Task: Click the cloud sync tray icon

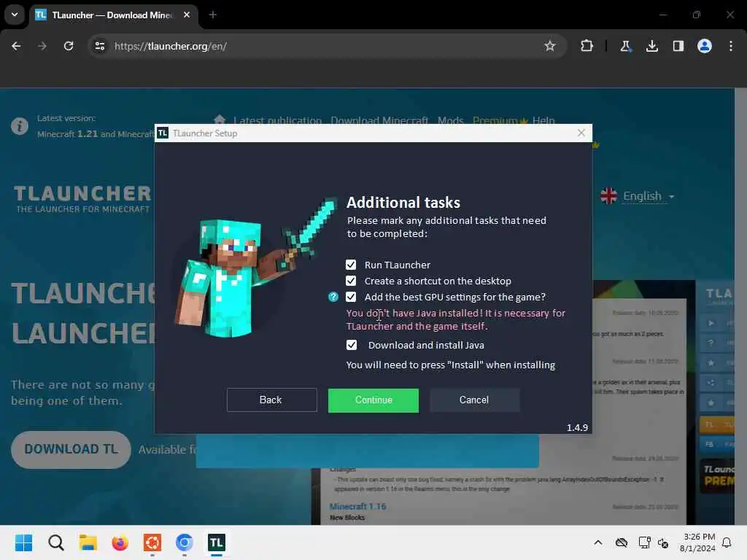Action: tap(622, 542)
